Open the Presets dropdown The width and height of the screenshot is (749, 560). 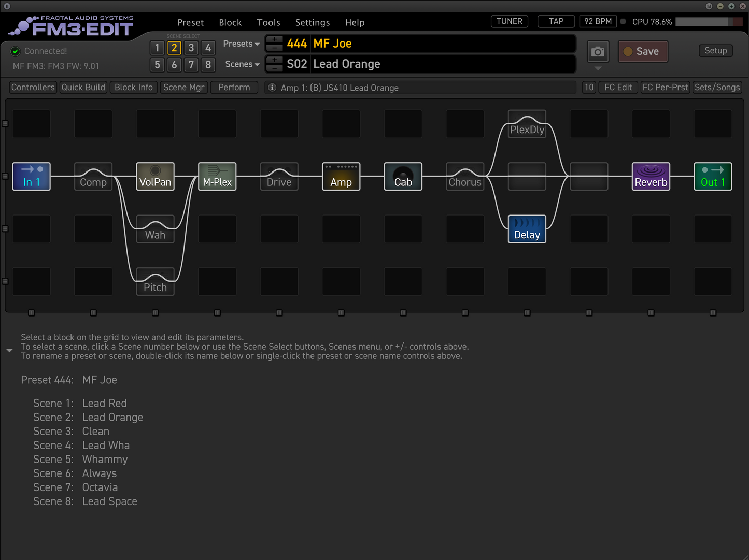(241, 44)
